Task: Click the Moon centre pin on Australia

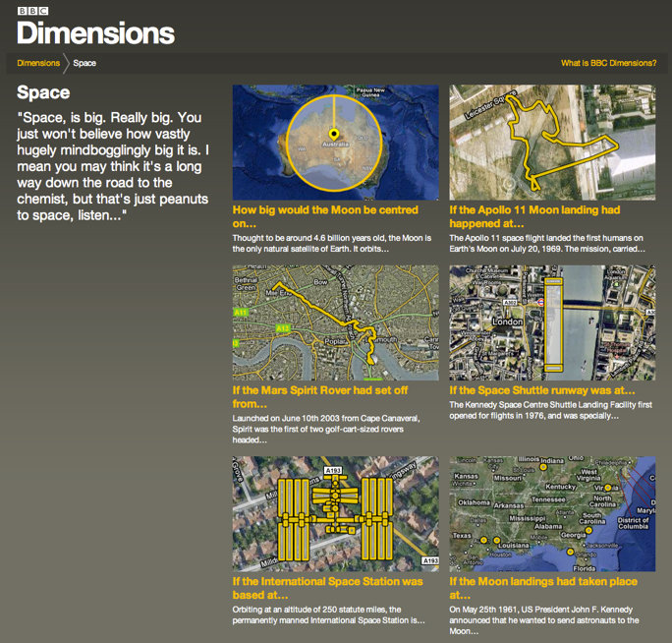Action: pos(333,134)
